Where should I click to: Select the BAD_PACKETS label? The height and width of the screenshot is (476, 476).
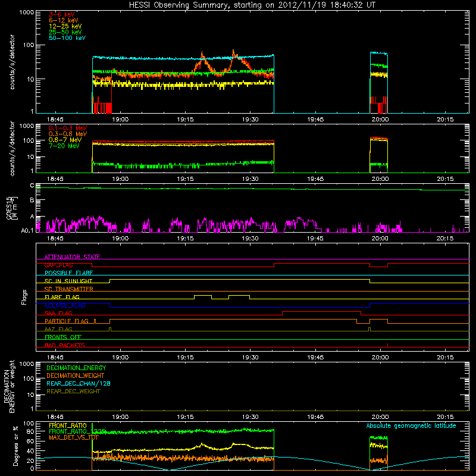pos(65,345)
